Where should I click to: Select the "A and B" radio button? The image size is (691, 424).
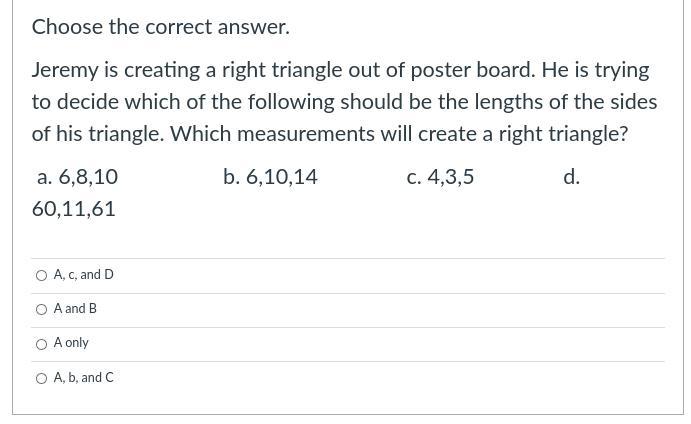[41, 309]
